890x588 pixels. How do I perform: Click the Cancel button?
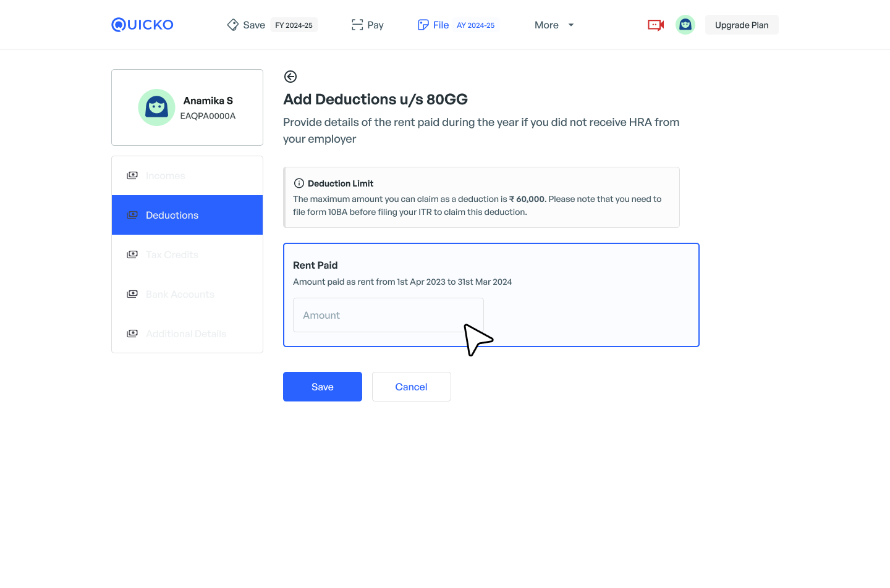(411, 387)
